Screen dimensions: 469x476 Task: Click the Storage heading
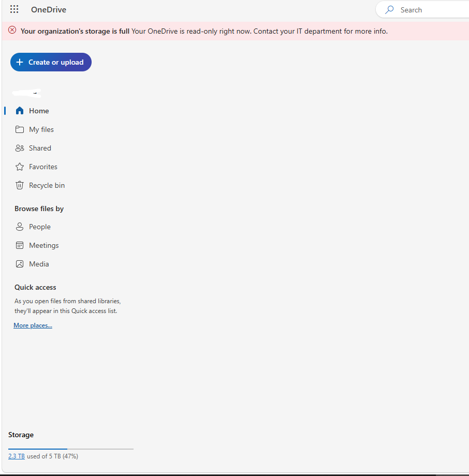(21, 435)
